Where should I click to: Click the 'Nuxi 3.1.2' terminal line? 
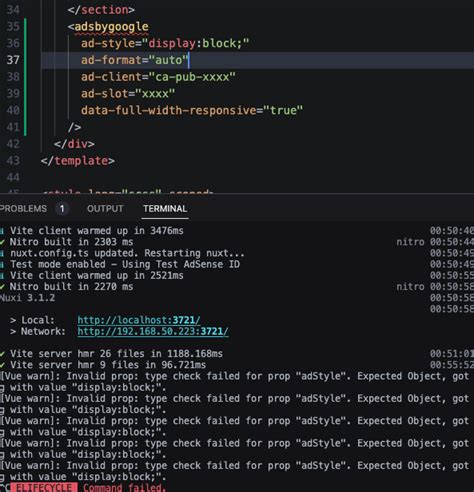tap(28, 298)
